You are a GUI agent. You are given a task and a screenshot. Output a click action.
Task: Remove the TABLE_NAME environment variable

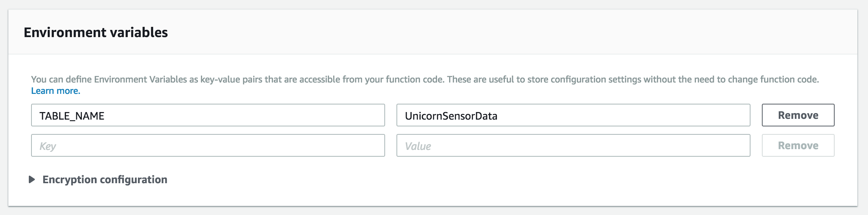(798, 115)
